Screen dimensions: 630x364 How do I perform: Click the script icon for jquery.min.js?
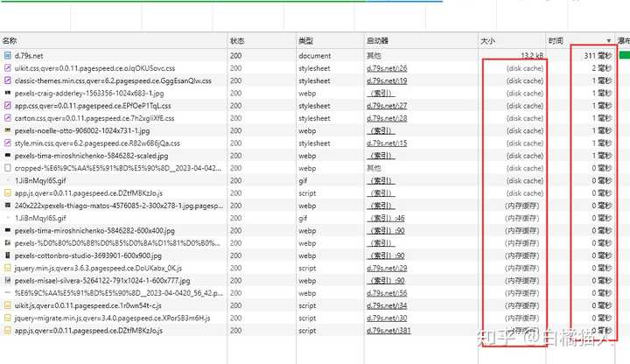(8, 268)
